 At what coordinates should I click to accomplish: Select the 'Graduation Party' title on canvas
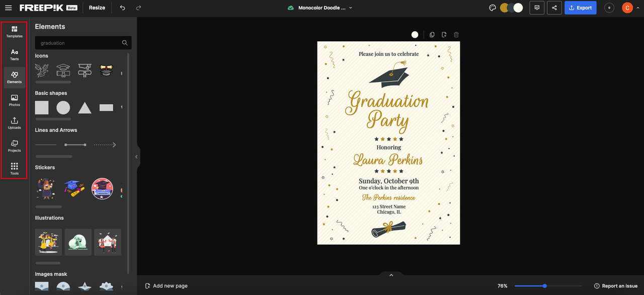pyautogui.click(x=387, y=111)
